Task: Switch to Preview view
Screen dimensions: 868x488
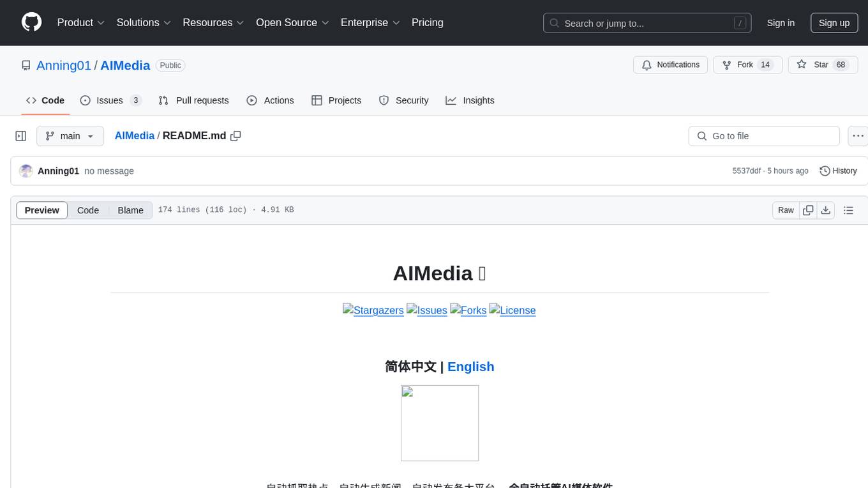Action: point(42,210)
